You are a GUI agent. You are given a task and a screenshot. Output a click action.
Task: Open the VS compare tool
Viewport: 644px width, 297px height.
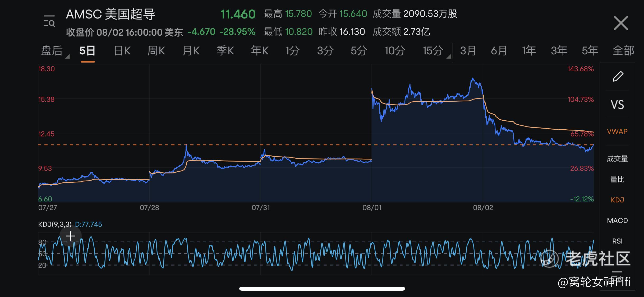pos(617,105)
